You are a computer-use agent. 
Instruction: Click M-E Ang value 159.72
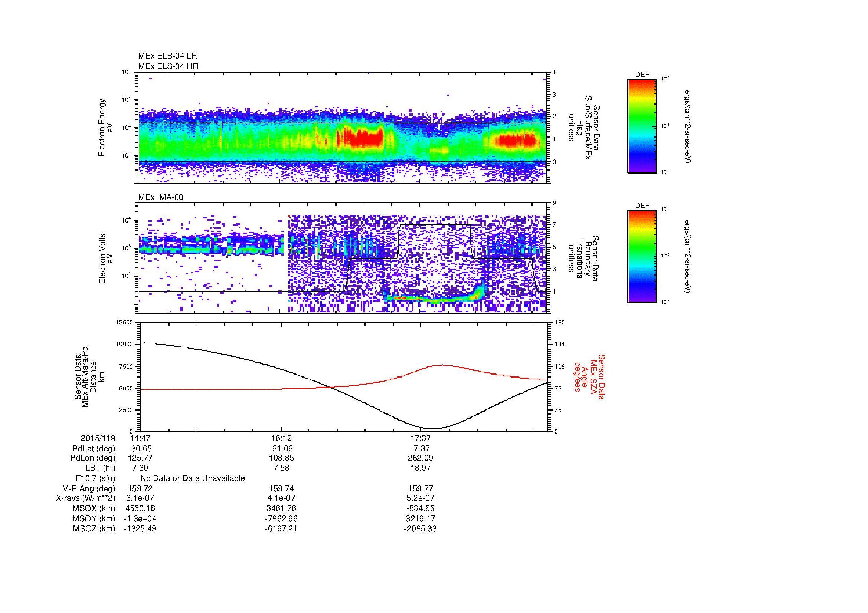pyautogui.click(x=140, y=488)
